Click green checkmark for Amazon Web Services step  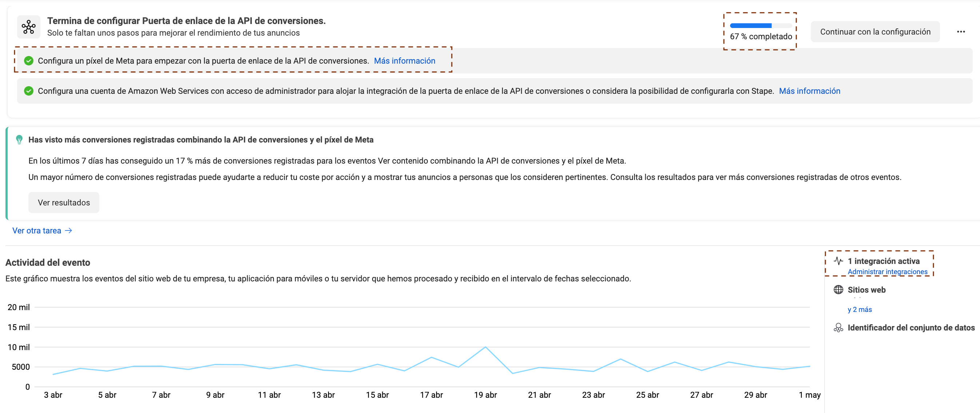click(x=28, y=91)
